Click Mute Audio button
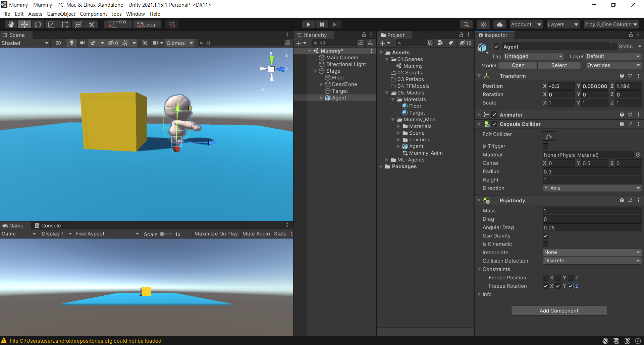 coord(256,234)
